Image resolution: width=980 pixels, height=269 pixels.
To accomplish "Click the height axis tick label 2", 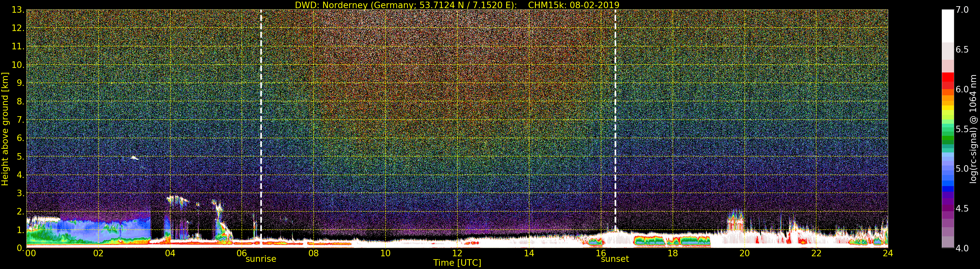I will (20, 211).
